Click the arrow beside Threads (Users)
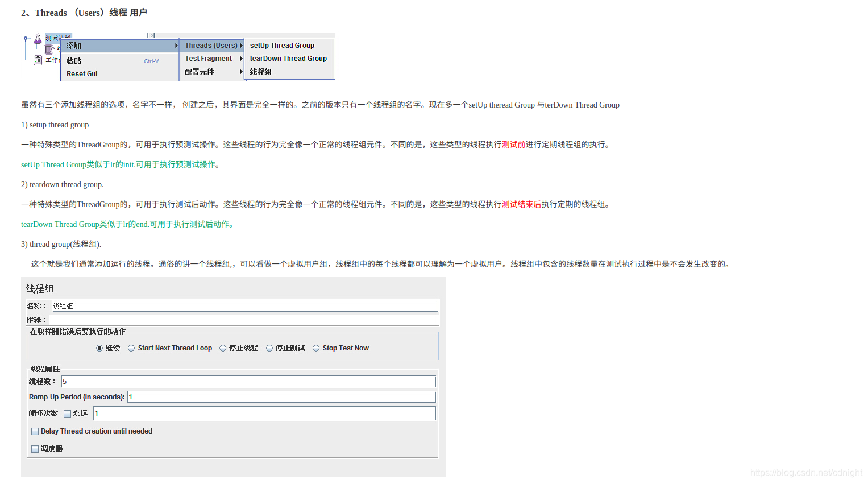Viewport: 868px width, 483px height. pyautogui.click(x=241, y=46)
